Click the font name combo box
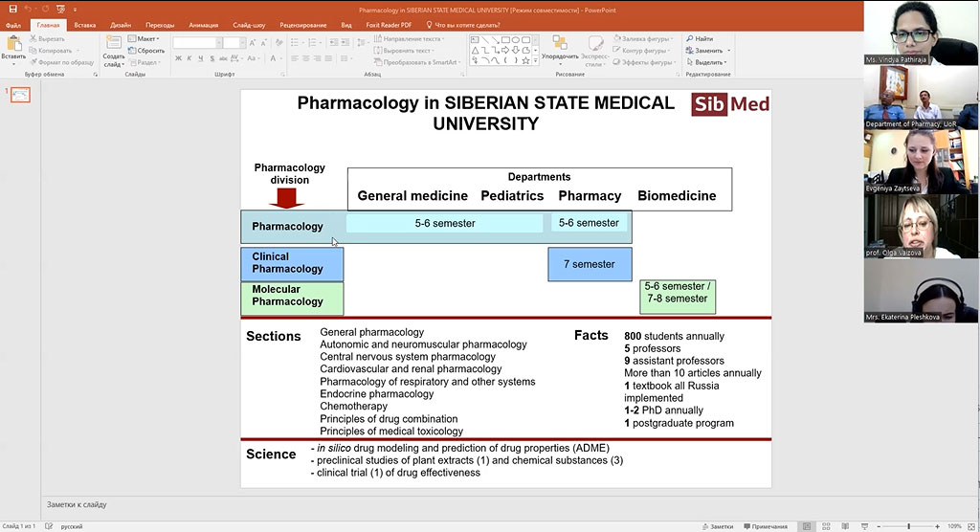 point(197,42)
